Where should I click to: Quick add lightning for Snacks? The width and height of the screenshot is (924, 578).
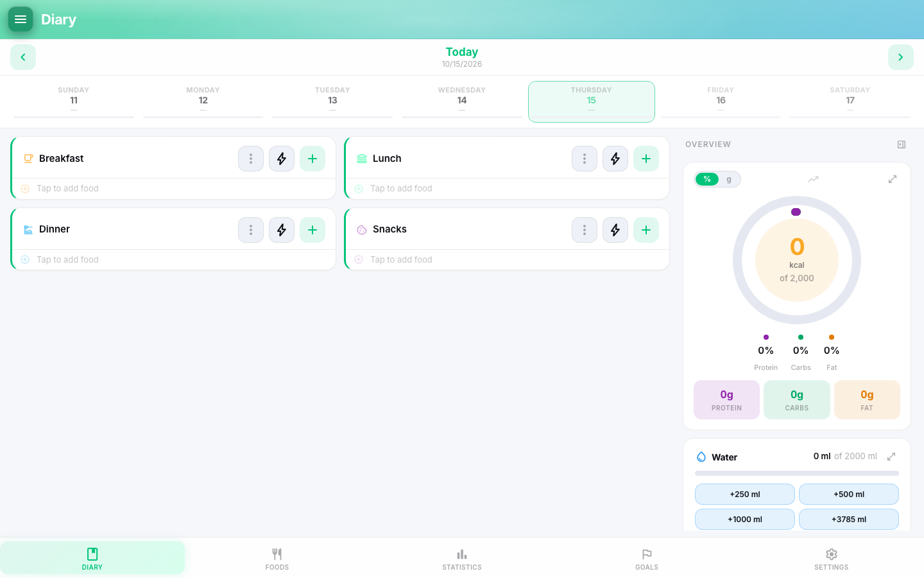click(615, 230)
